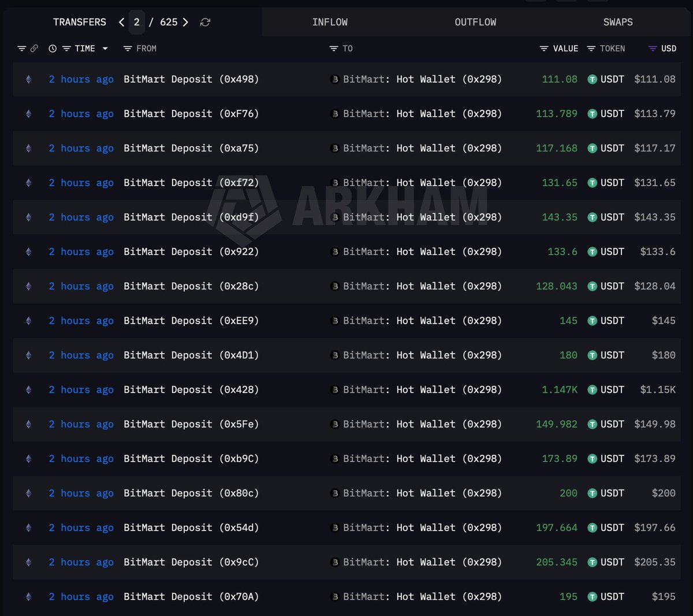Click the $145 USD amount
The height and width of the screenshot is (616, 693).
point(664,321)
